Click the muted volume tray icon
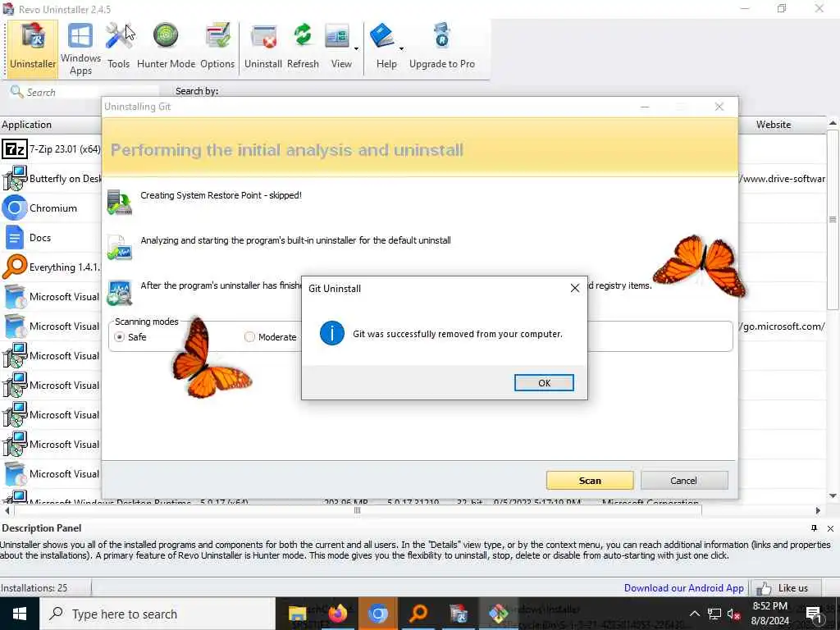Viewport: 840px width, 630px height. click(x=734, y=614)
